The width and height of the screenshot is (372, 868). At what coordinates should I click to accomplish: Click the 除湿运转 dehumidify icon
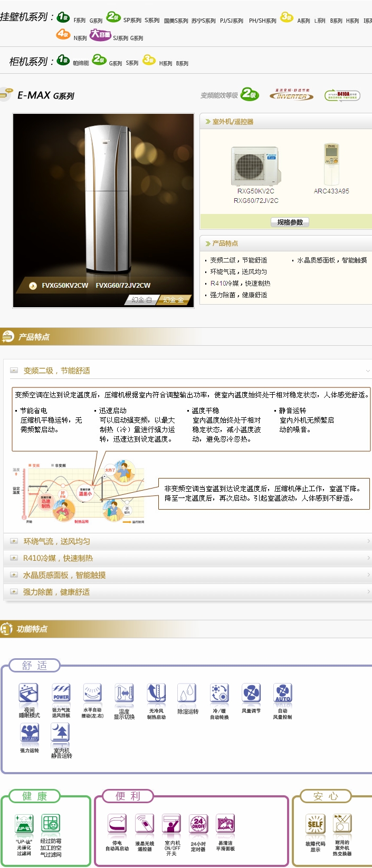[x=187, y=693]
